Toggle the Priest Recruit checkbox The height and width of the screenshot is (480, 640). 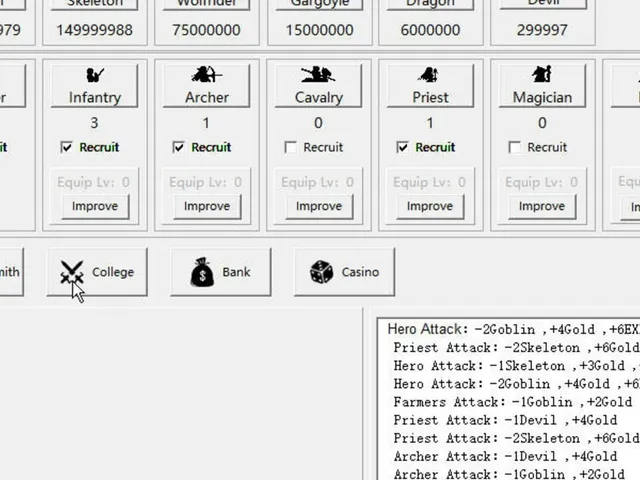click(x=402, y=147)
